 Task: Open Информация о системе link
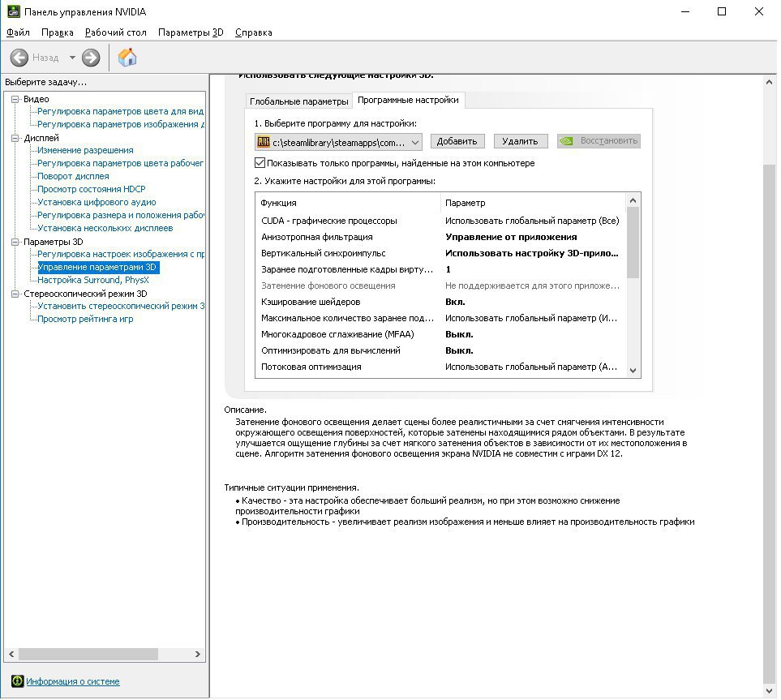(x=72, y=681)
